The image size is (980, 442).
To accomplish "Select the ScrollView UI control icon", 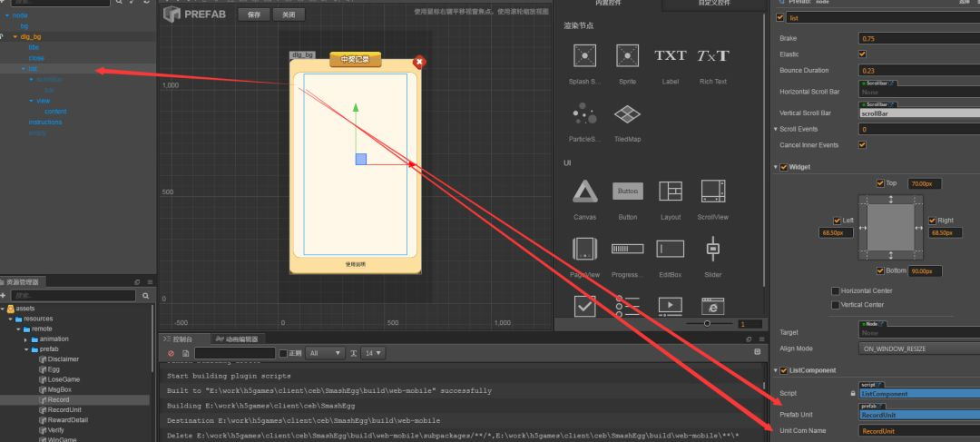I will (713, 192).
